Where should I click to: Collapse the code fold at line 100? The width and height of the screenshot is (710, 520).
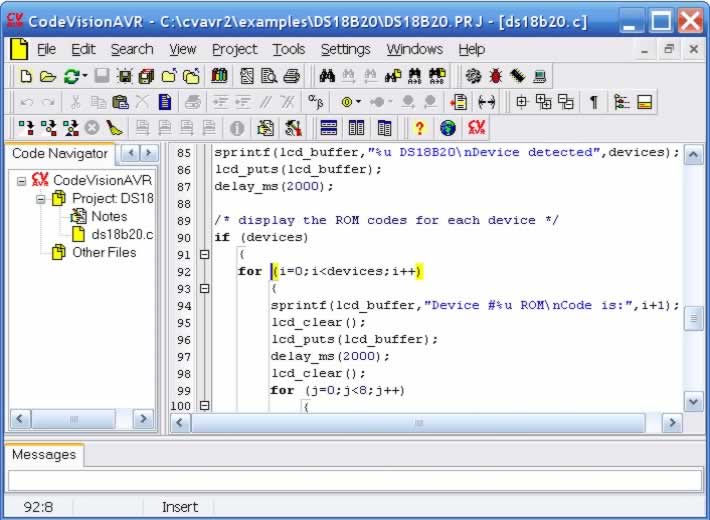(x=204, y=405)
